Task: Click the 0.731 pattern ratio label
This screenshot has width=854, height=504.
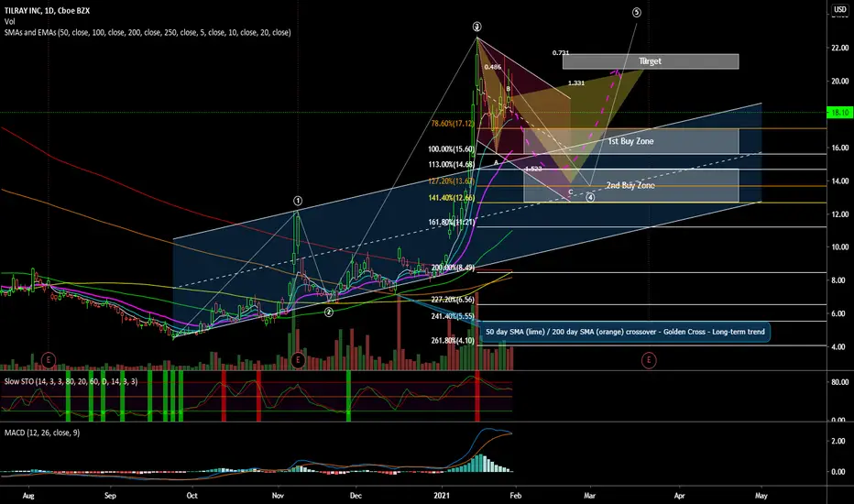Action: point(561,53)
